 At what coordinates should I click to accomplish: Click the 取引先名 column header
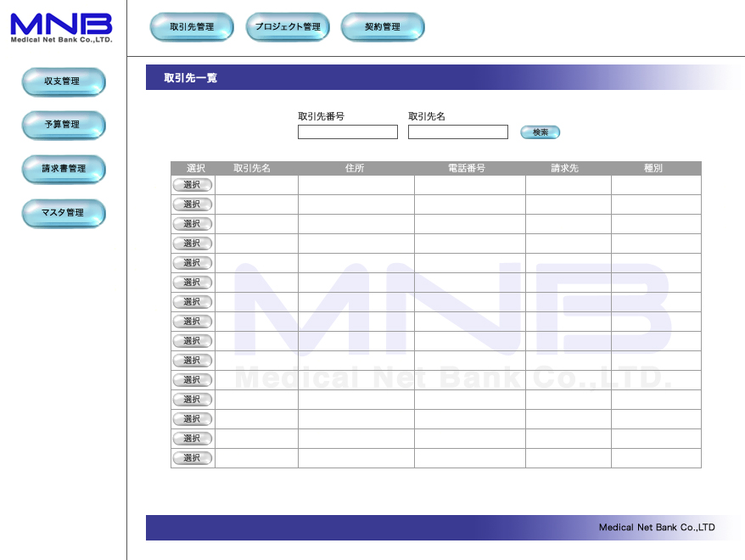tap(256, 168)
